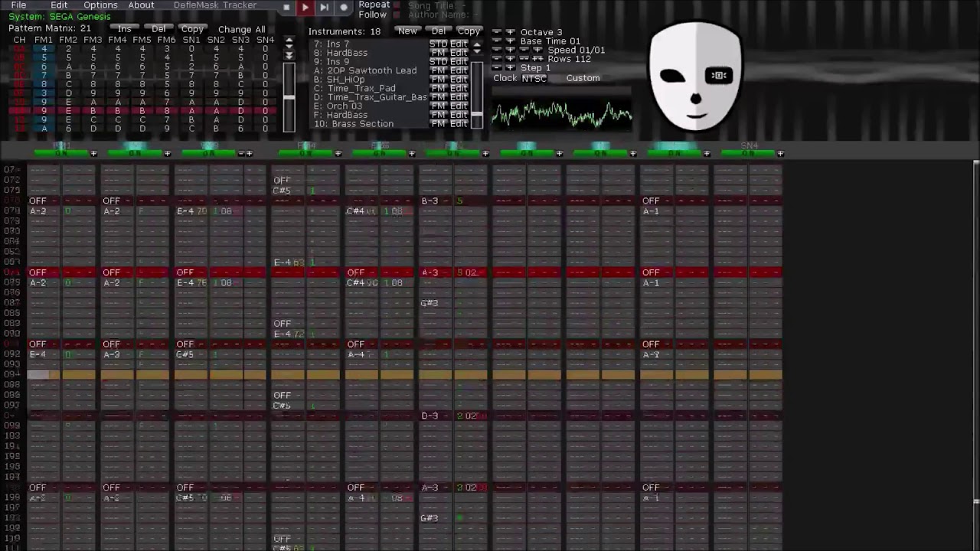Delete pattern matrix row with Del
Image resolution: width=980 pixels, height=551 pixels.
(158, 29)
